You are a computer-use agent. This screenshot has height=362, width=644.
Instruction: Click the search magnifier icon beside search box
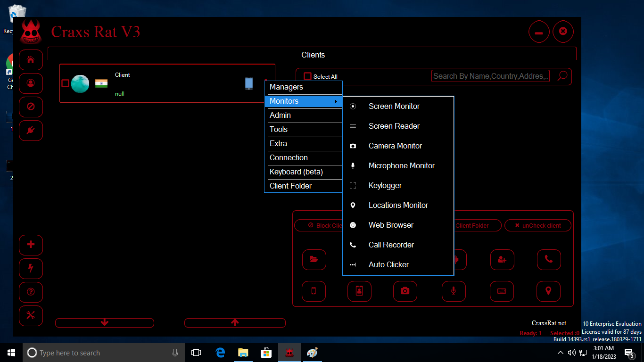(x=562, y=76)
